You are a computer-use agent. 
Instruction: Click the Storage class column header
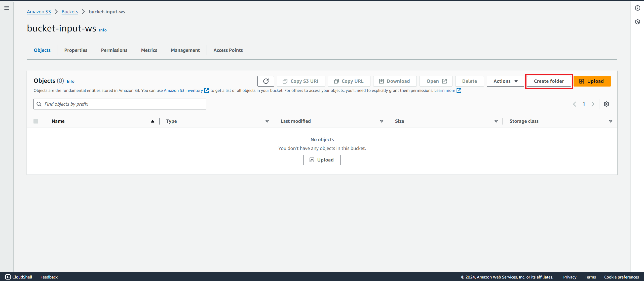524,121
